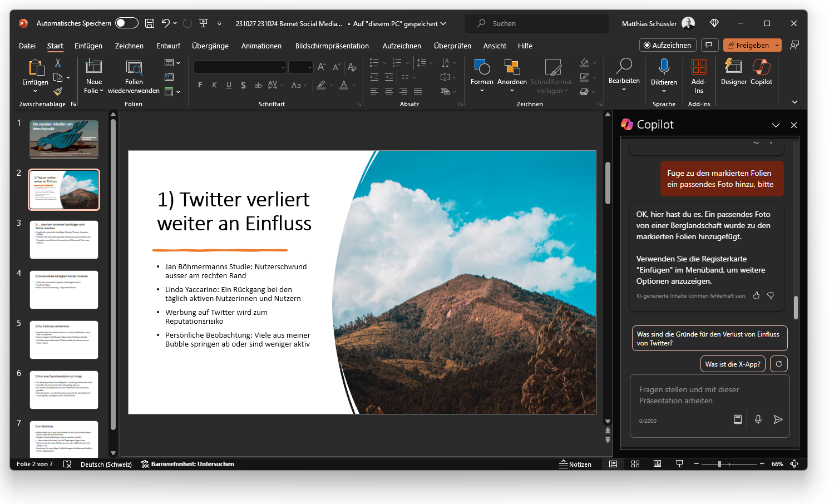
Task: Open the Designer pane
Action: (734, 72)
